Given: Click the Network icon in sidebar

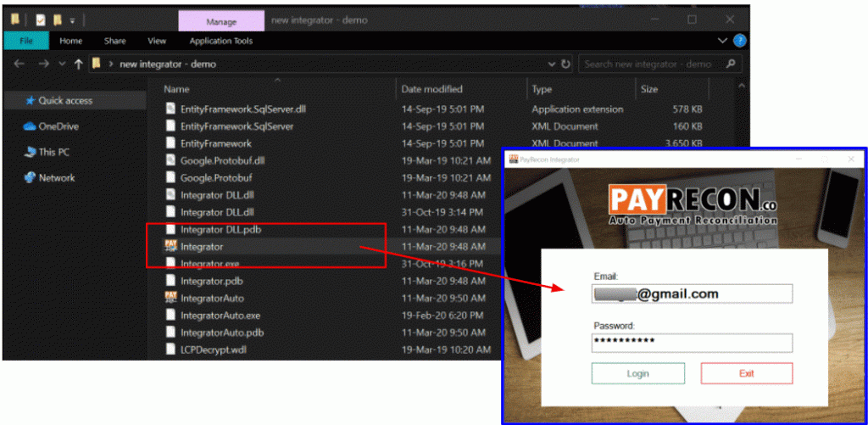Looking at the screenshot, I should [x=30, y=178].
